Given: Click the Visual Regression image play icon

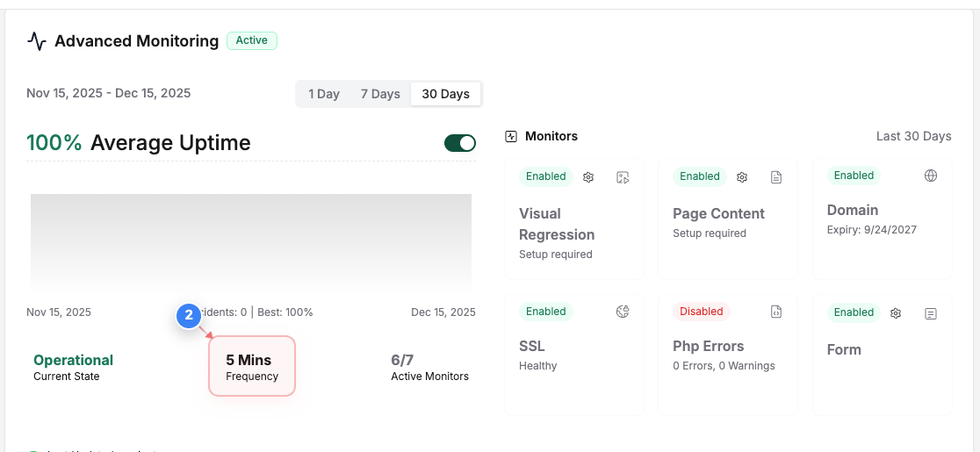Looking at the screenshot, I should click(x=623, y=177).
